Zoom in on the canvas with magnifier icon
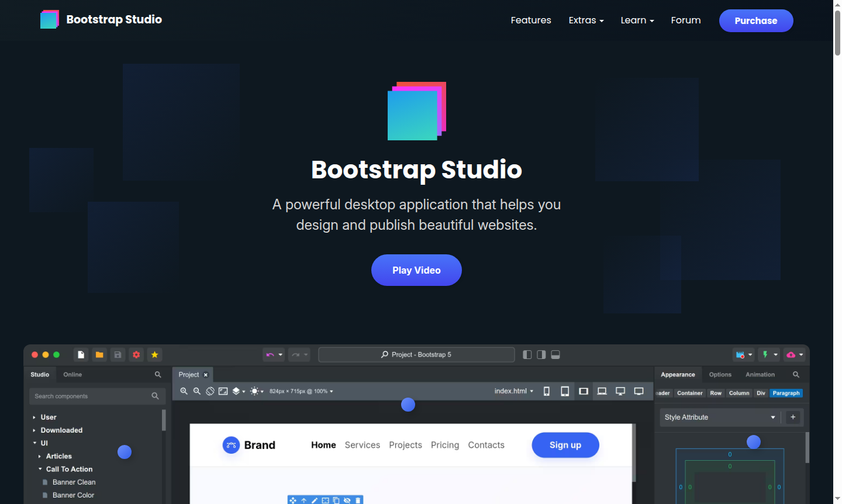This screenshot has width=842, height=504. click(184, 391)
